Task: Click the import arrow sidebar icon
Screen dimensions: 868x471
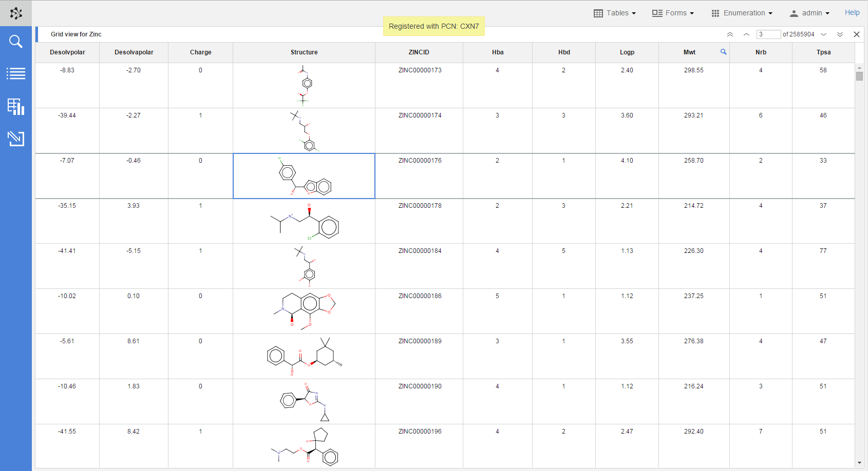Action: point(16,138)
